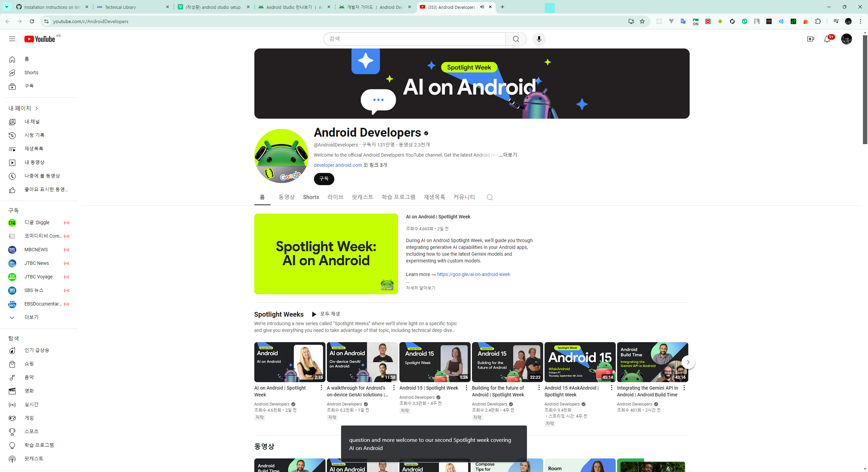Toggle the 구독 subscribe button on channel

[x=324, y=179]
